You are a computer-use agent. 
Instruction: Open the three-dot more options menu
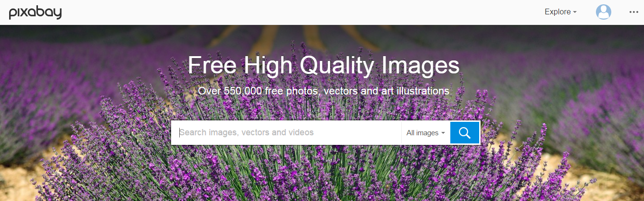[633, 12]
